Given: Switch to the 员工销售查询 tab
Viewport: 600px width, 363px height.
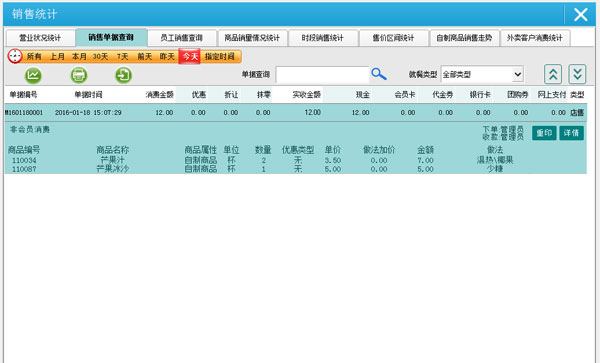Looking at the screenshot, I should 181,38.
